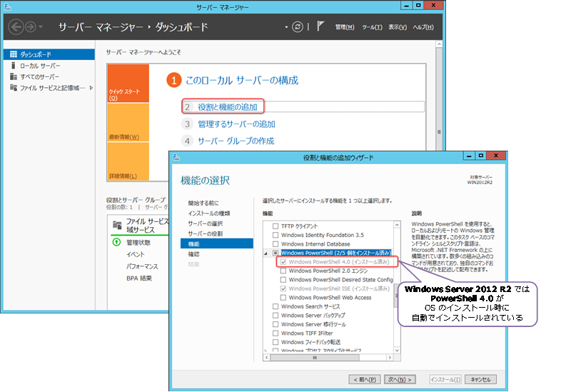
Task: Check TFTP クライアント feature
Action: click(x=276, y=226)
